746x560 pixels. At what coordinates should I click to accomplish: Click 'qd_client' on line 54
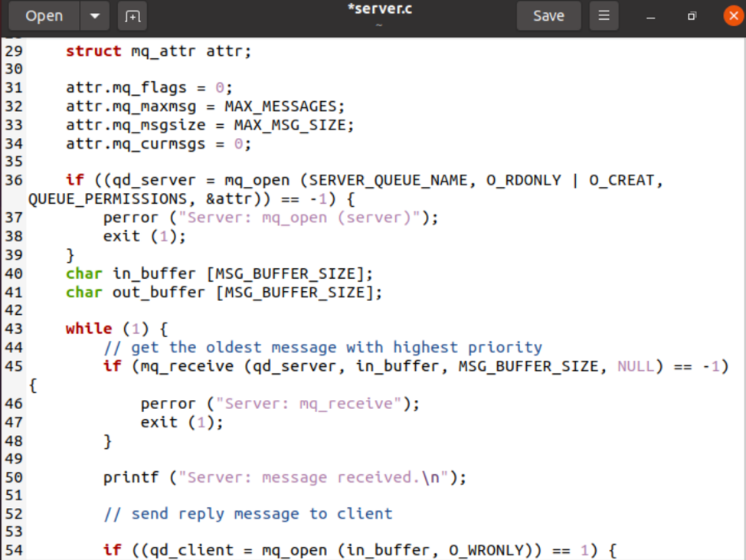(x=191, y=551)
